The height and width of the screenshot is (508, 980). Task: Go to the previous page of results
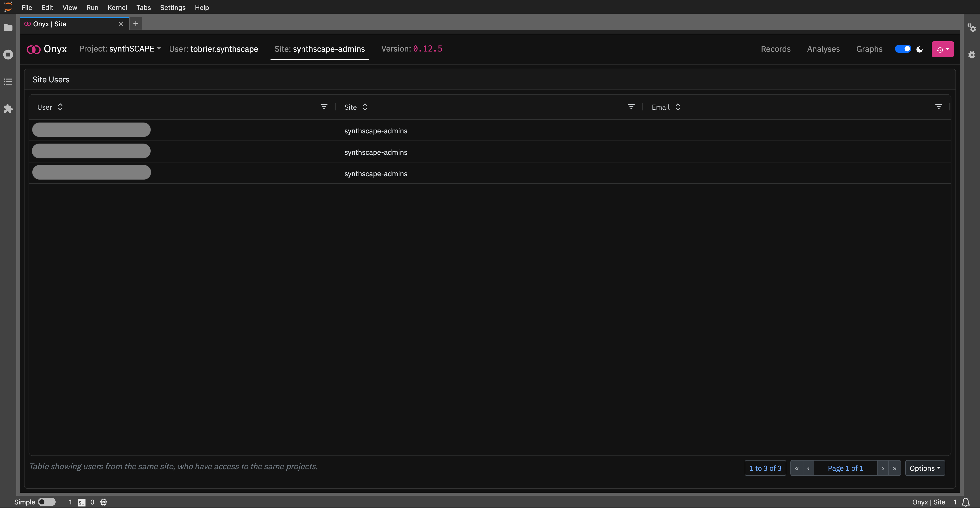(808, 468)
